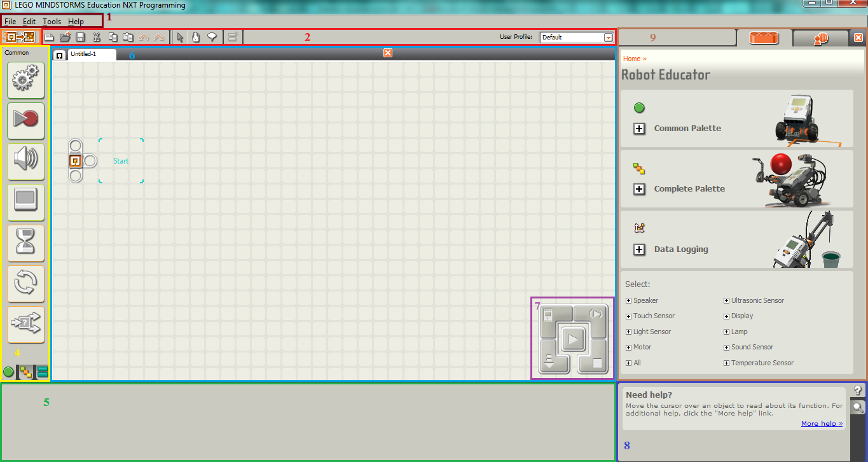The width and height of the screenshot is (868, 462).
Task: Click the Data Logging robot thumbnail
Action: tap(808, 239)
